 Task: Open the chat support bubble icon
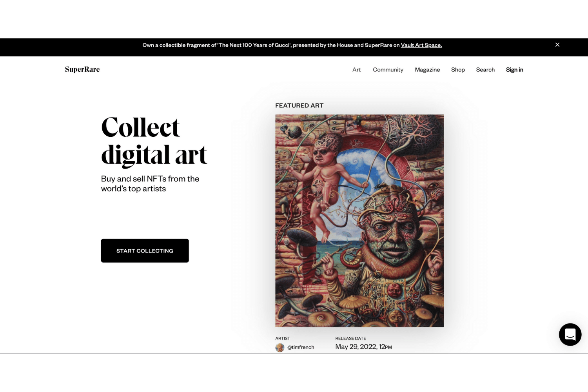point(570,334)
